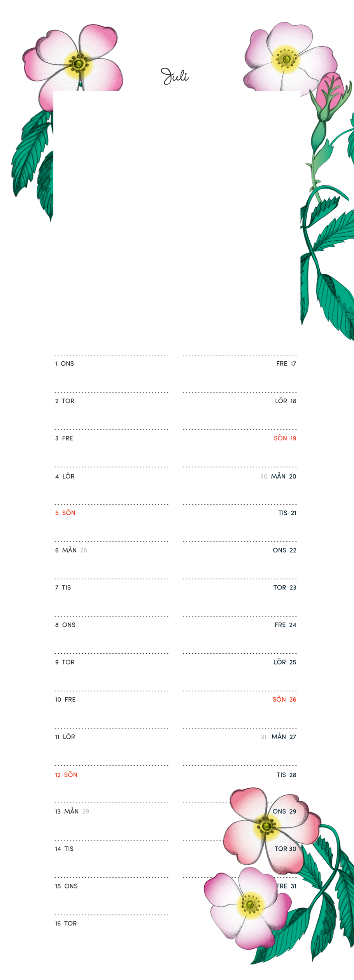Click the red 12 SÖN date

tap(66, 775)
